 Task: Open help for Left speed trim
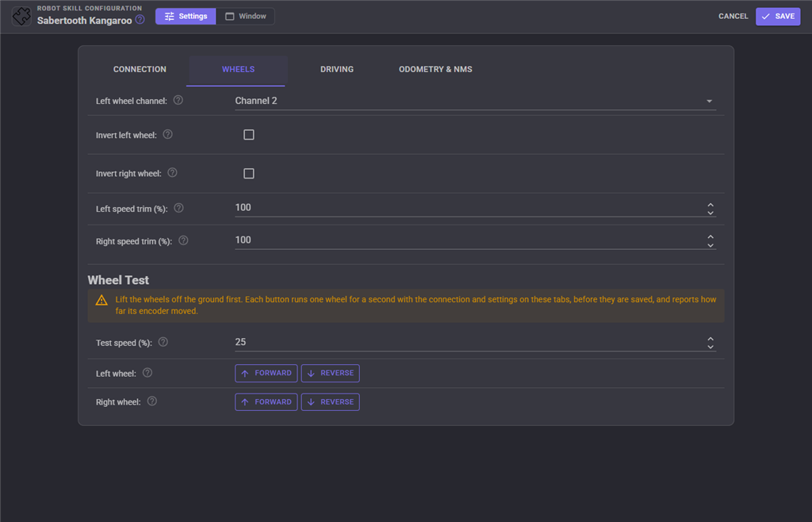point(178,208)
